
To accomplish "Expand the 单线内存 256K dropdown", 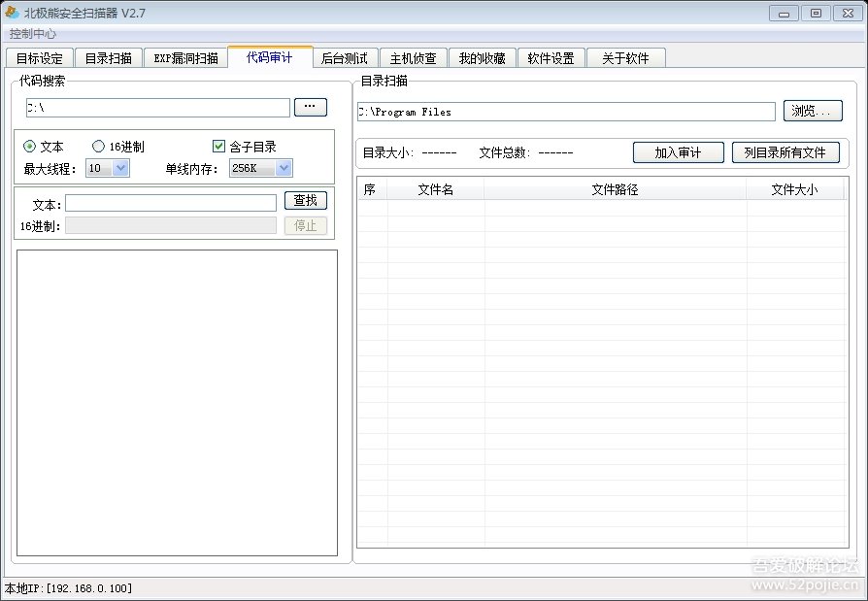I will point(284,168).
